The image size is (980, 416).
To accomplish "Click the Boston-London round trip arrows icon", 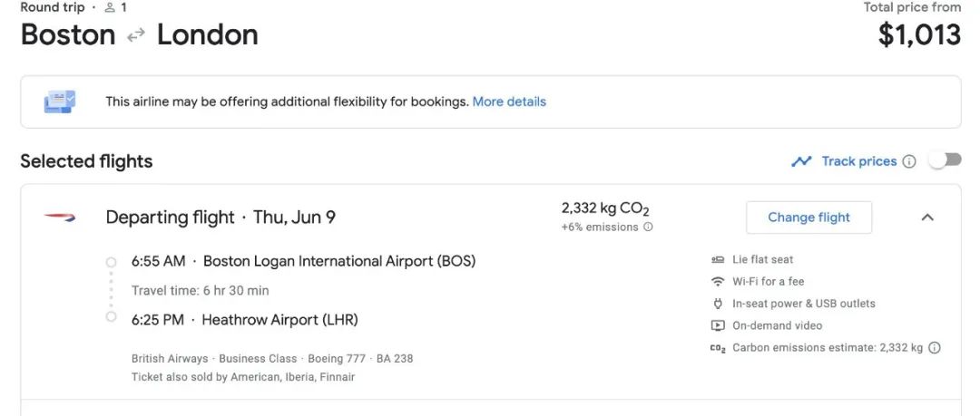I will coord(135,35).
